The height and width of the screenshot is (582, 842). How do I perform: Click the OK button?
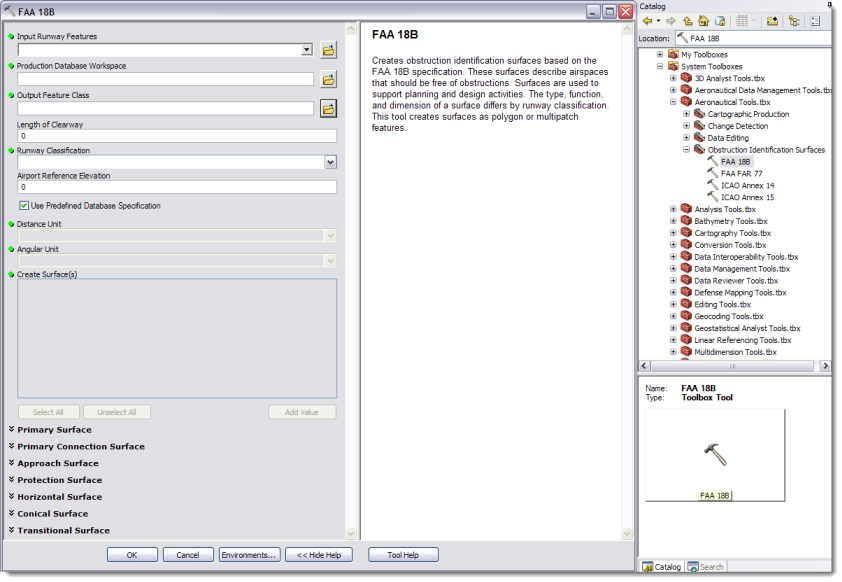tap(132, 555)
